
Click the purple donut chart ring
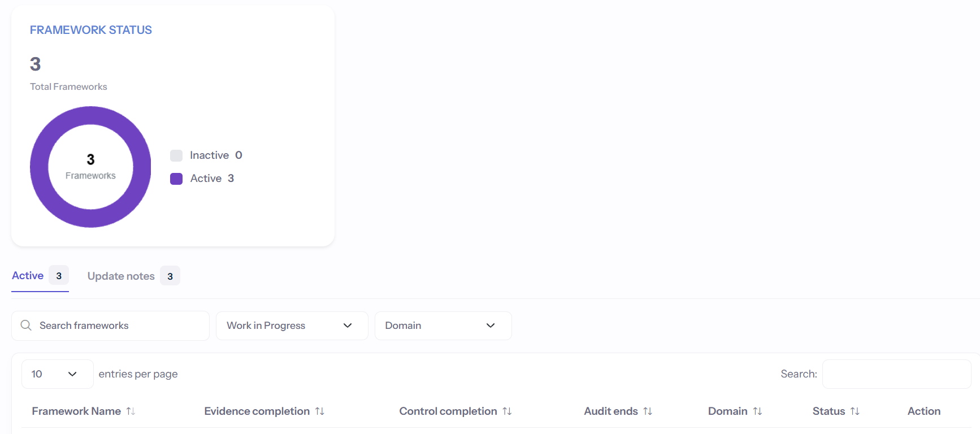coord(90,115)
